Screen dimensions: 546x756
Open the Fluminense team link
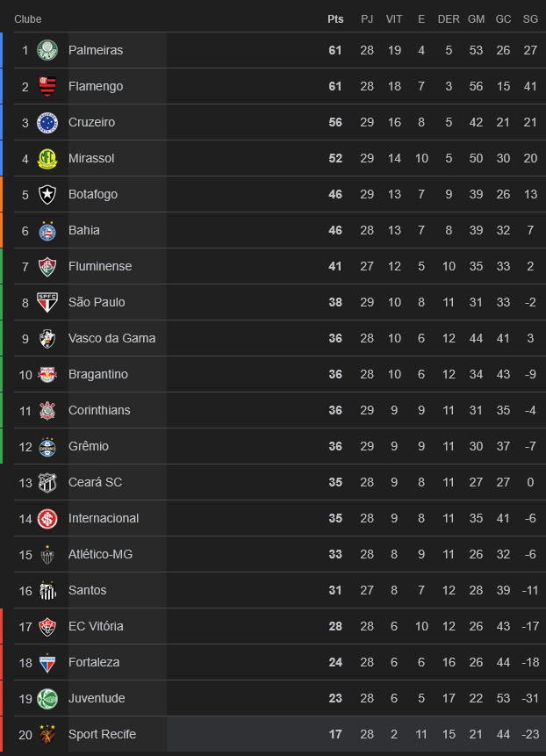point(98,266)
